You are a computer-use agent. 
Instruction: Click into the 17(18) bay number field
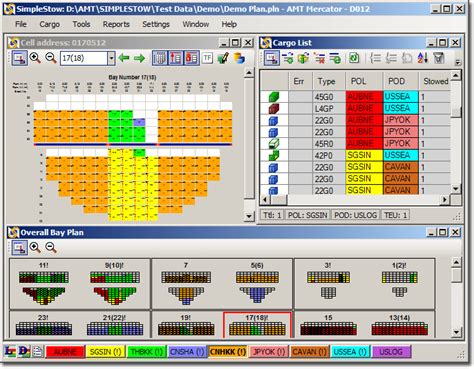84,58
